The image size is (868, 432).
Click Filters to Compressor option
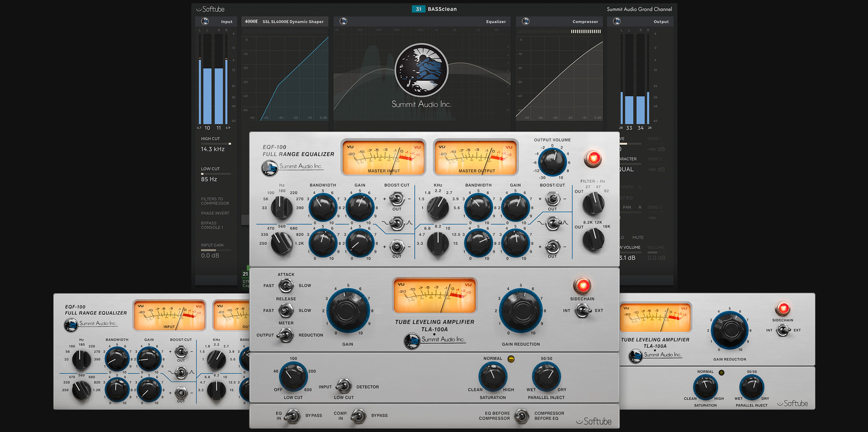[x=215, y=201]
